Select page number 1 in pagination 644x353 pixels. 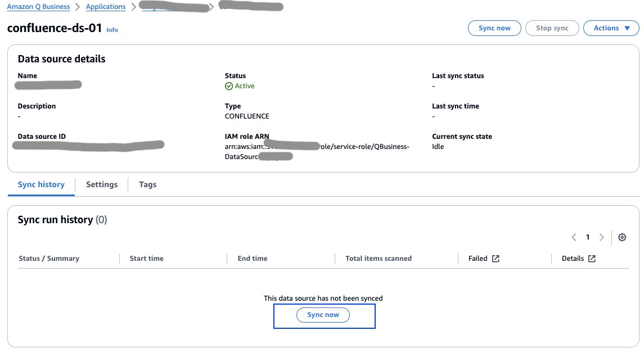[x=588, y=237]
